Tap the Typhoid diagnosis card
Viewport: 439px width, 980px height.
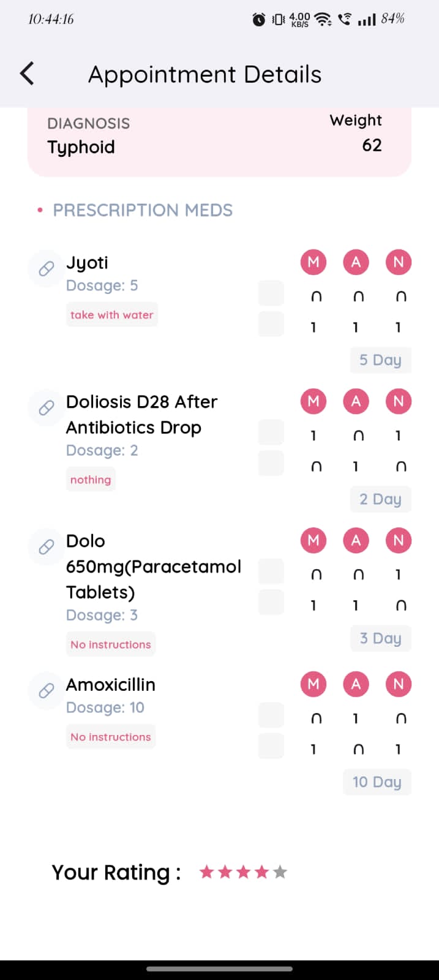(219, 141)
